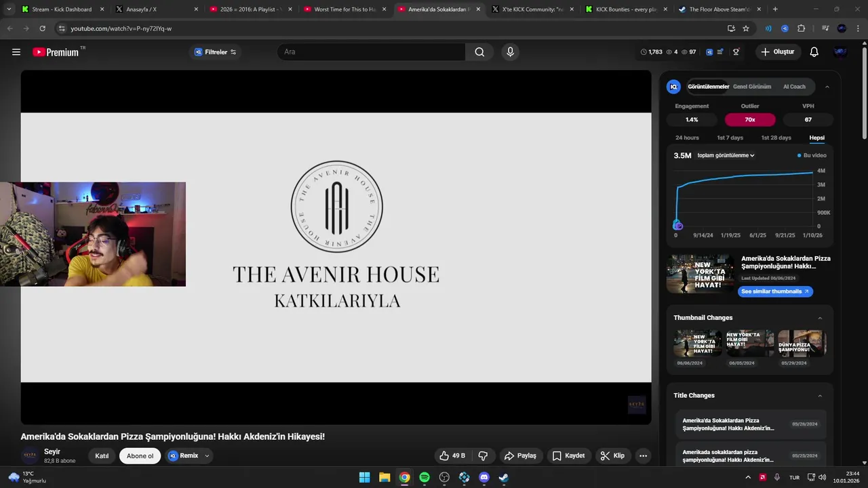The image size is (868, 488).
Task: Collapse the vidIQ top panel chevron
Action: [x=827, y=87]
